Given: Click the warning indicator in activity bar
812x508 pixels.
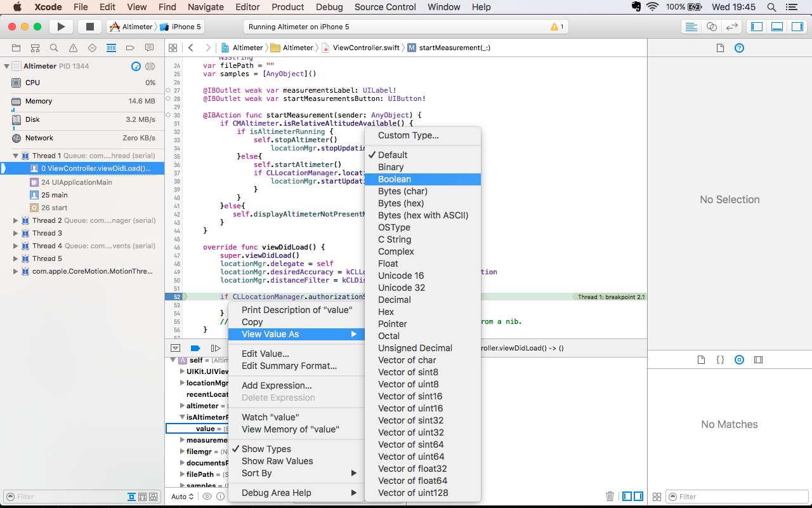Looking at the screenshot, I should [x=558, y=27].
